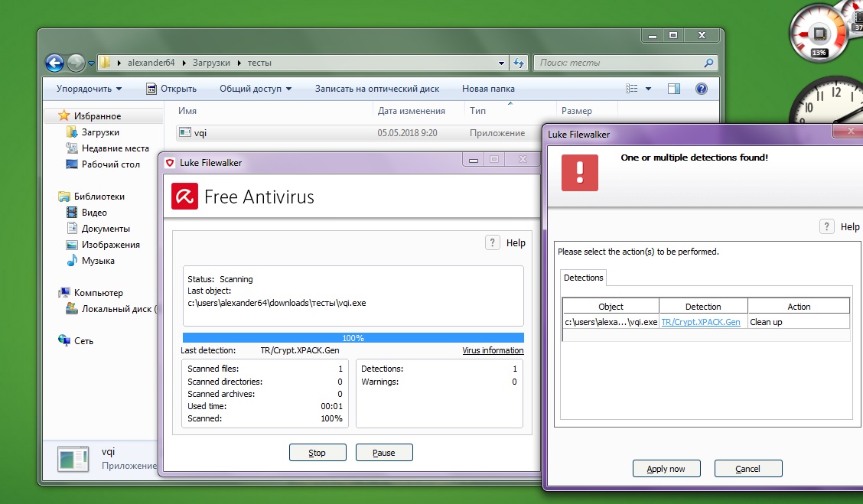Select alexander64 in the address path
Image resolution: width=863 pixels, height=504 pixels.
point(151,63)
